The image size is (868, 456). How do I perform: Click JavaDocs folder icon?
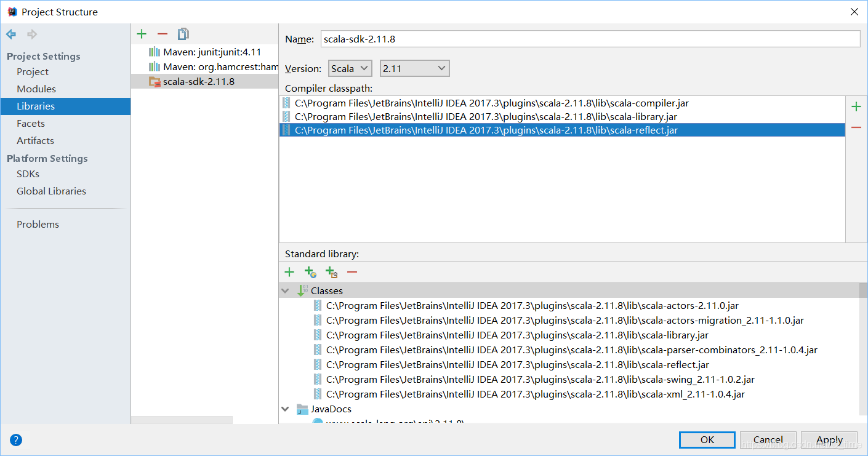[302, 409]
